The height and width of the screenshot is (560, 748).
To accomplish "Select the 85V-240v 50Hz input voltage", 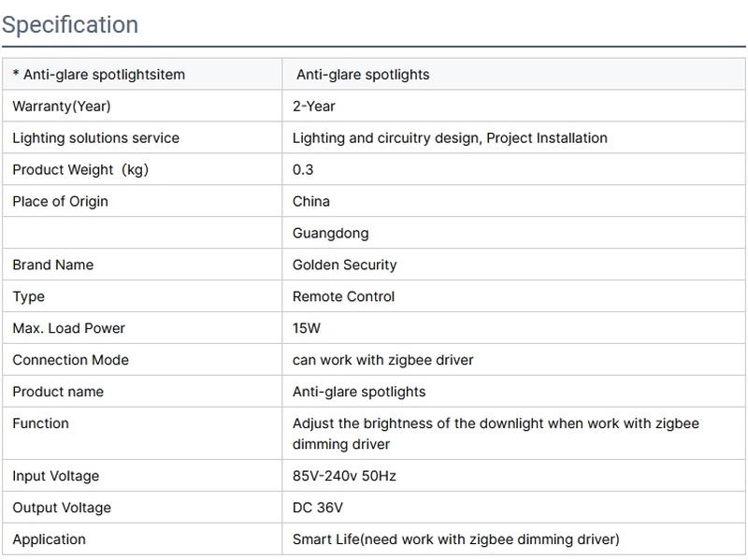I will tap(344, 476).
